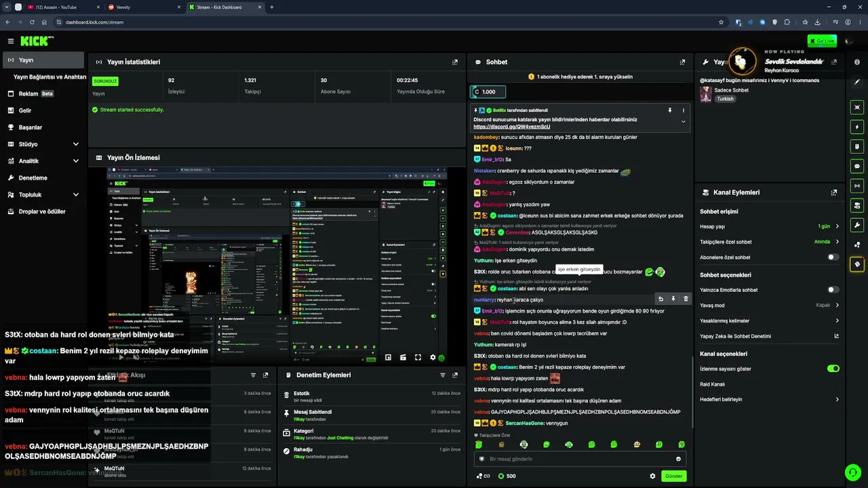The image size is (868, 488).
Task: Click the 1.000 channel points badge in chat
Action: [x=488, y=91]
